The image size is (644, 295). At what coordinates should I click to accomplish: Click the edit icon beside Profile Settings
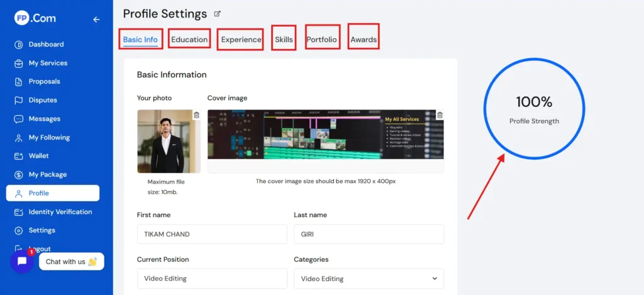click(218, 14)
